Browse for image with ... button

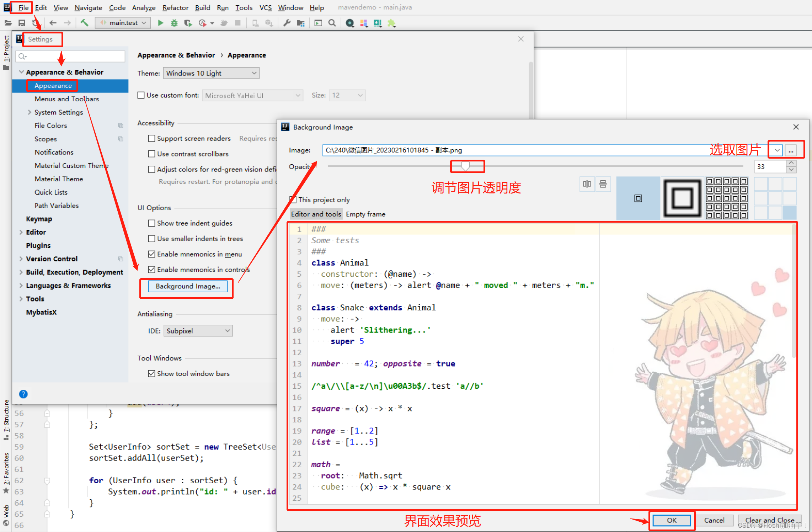(x=791, y=150)
